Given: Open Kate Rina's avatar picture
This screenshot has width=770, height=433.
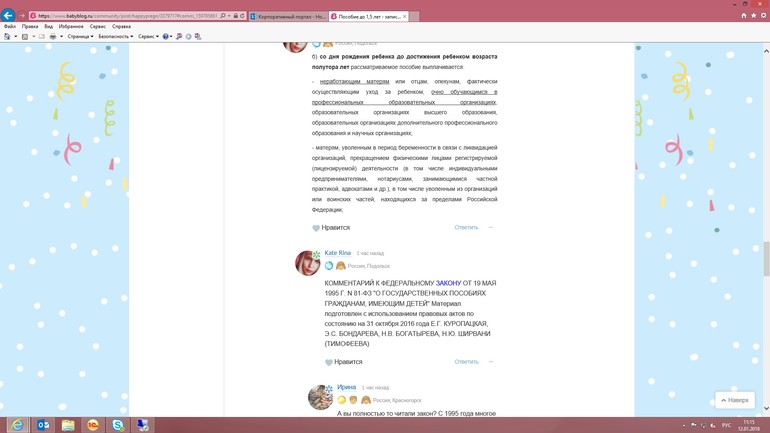Looking at the screenshot, I should click(x=307, y=263).
